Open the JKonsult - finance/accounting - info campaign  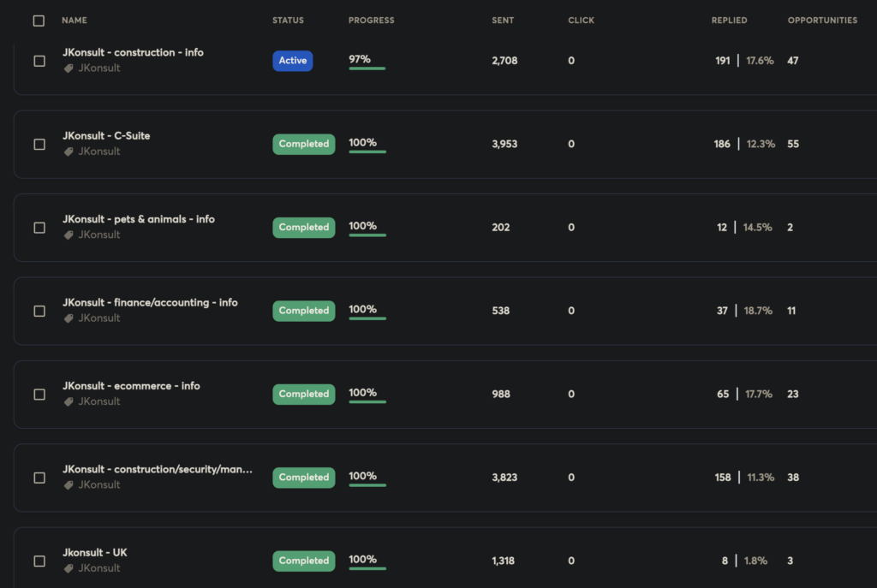[x=150, y=302]
